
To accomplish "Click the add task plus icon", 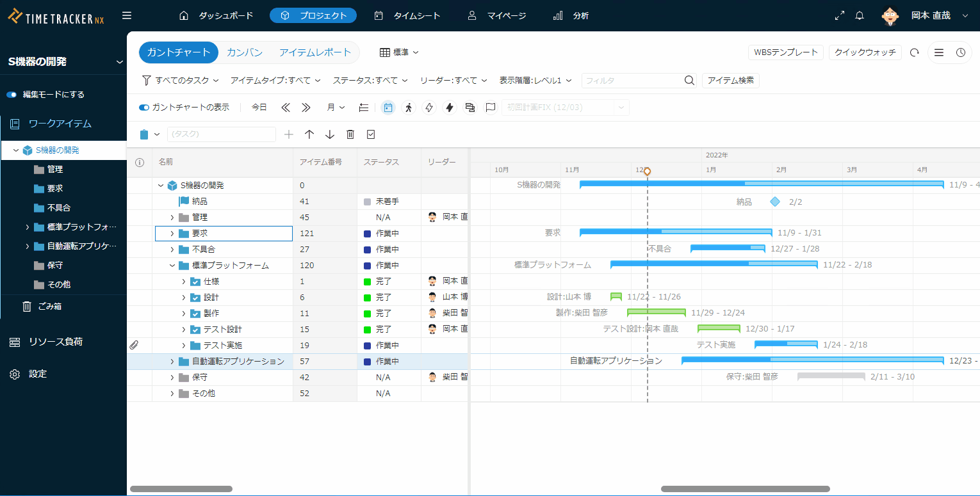I will point(289,134).
